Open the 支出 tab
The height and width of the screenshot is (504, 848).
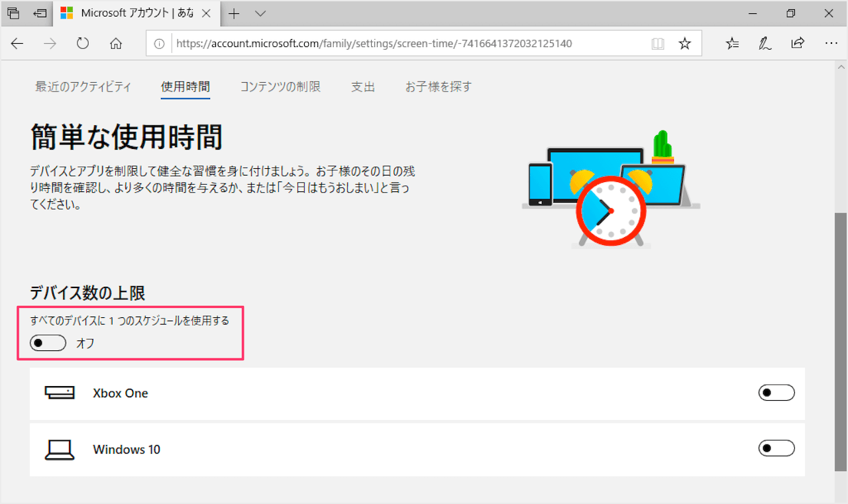coord(363,87)
